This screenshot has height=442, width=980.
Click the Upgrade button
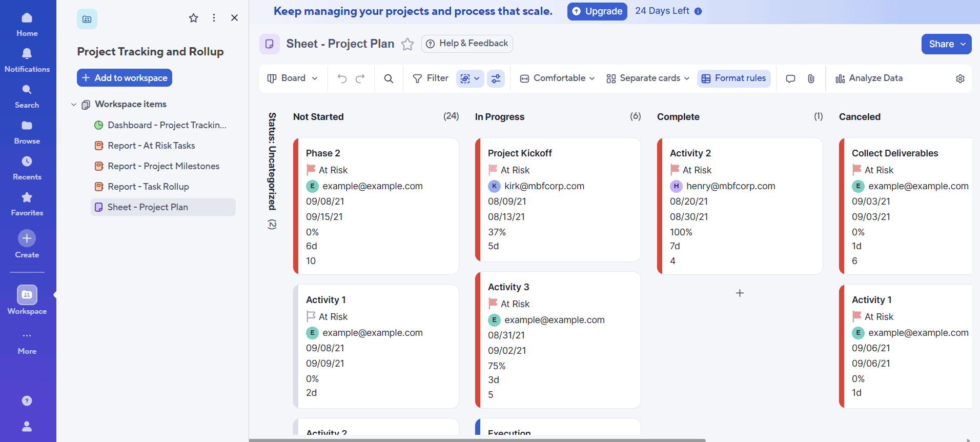597,11
